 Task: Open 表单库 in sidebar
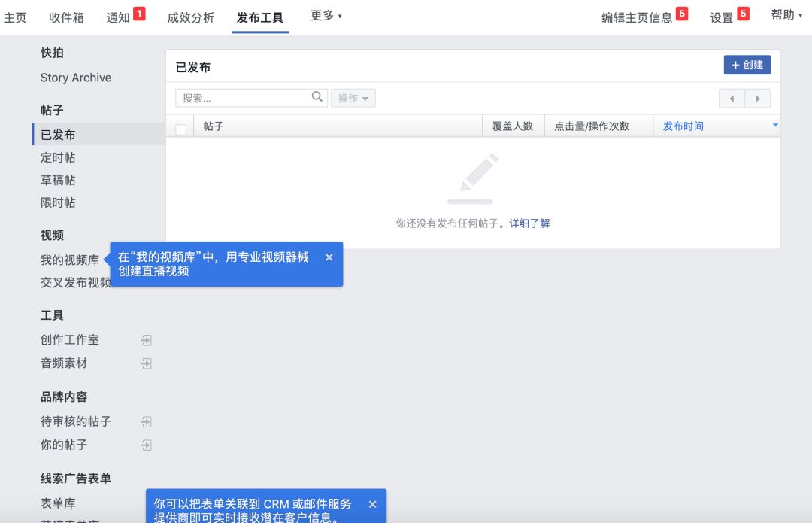point(58,503)
